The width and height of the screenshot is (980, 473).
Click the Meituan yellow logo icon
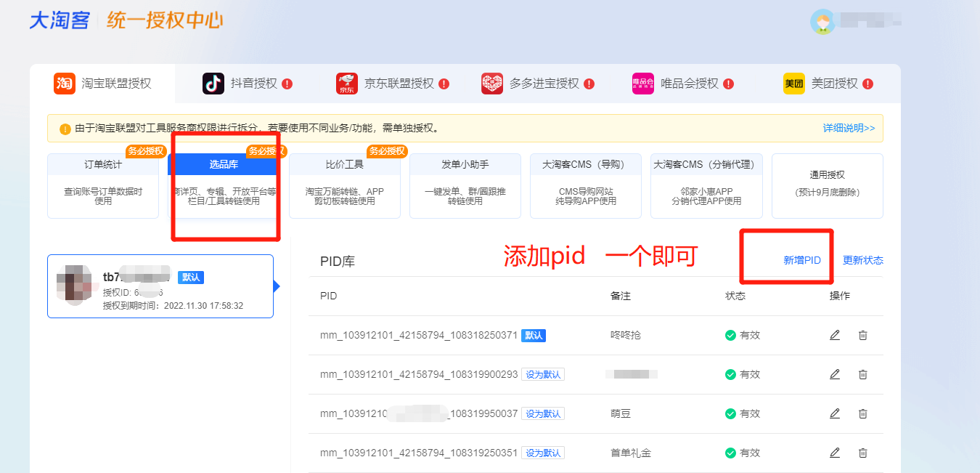[x=794, y=84]
